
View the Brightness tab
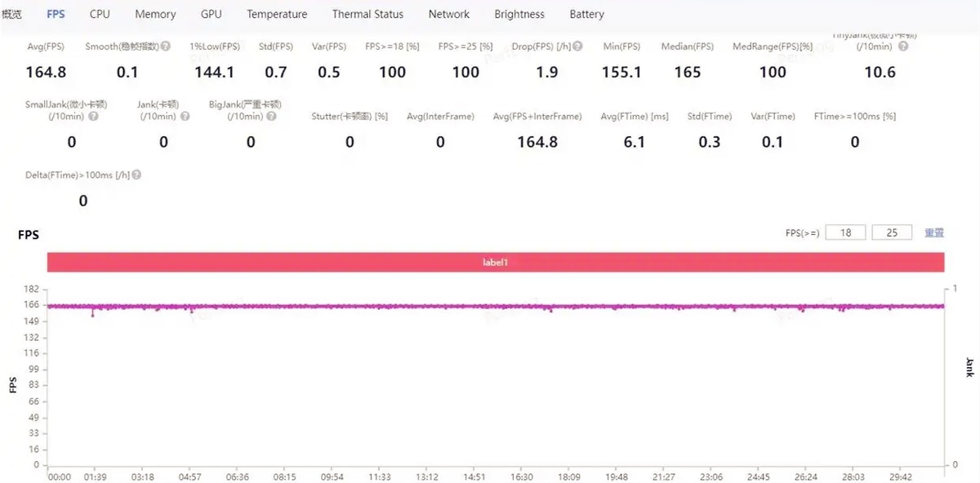pyautogui.click(x=519, y=14)
